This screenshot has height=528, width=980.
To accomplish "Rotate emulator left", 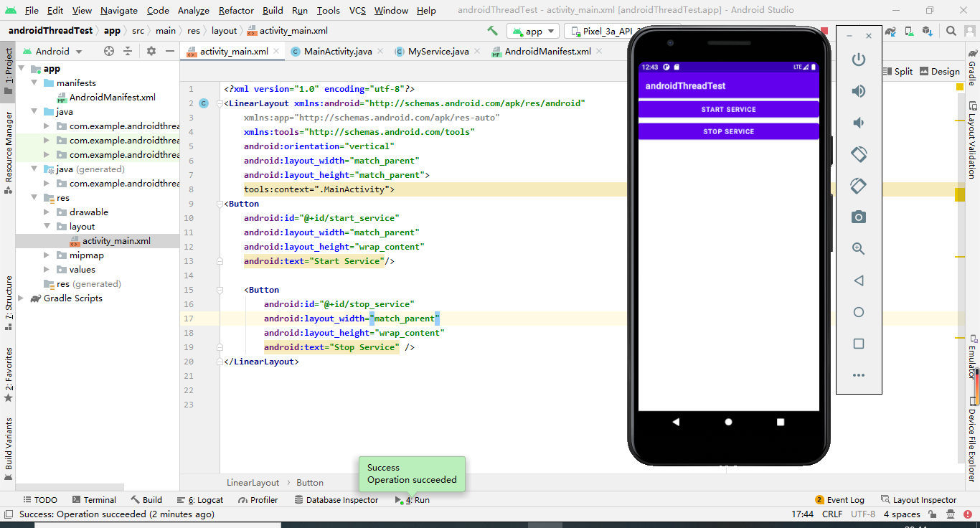I will click(x=859, y=154).
